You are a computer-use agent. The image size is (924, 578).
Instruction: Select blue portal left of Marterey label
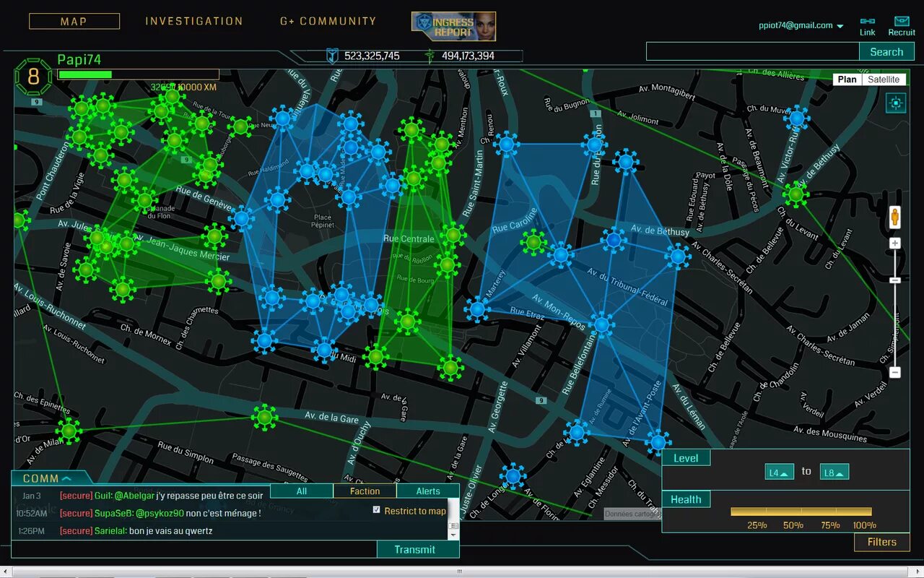[476, 309]
